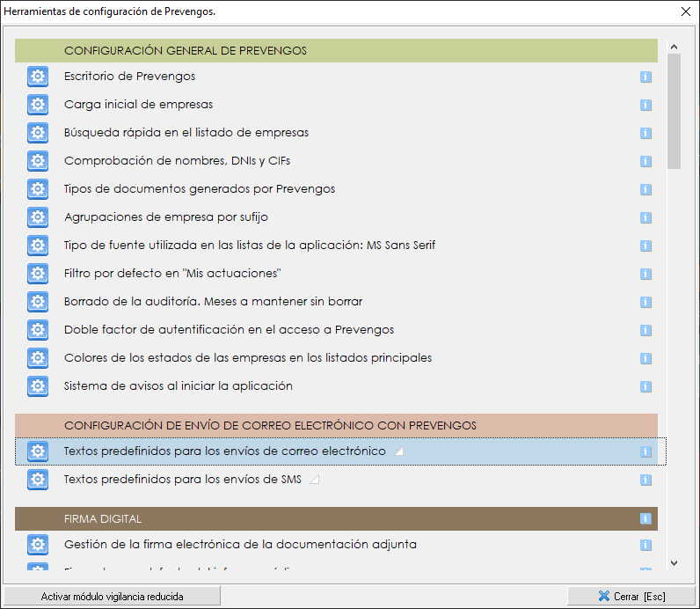Click gear icon for Tipos de documentos generados
This screenshot has width=700, height=609.
(38, 189)
